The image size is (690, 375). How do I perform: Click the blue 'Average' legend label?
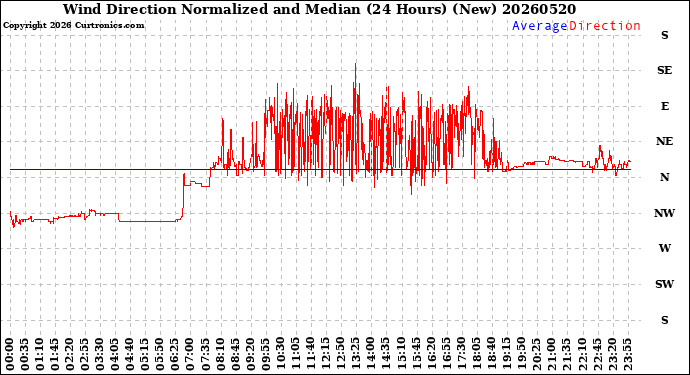(540, 26)
